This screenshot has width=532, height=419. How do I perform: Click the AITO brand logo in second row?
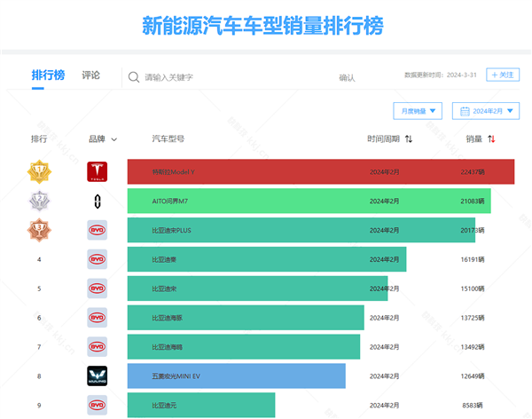tap(97, 202)
